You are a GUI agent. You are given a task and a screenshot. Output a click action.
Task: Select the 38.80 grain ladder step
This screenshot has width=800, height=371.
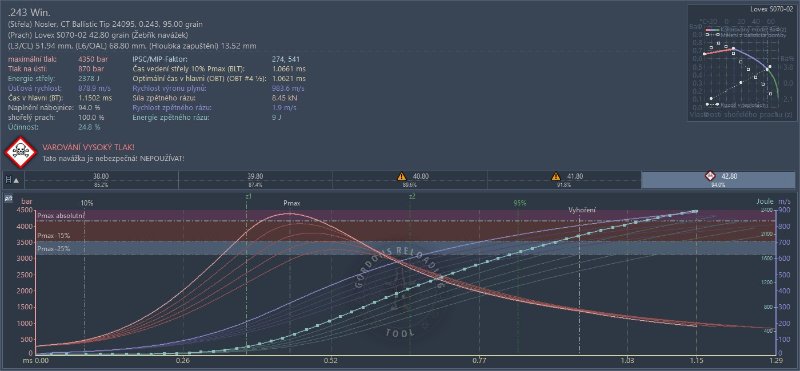coord(102,180)
